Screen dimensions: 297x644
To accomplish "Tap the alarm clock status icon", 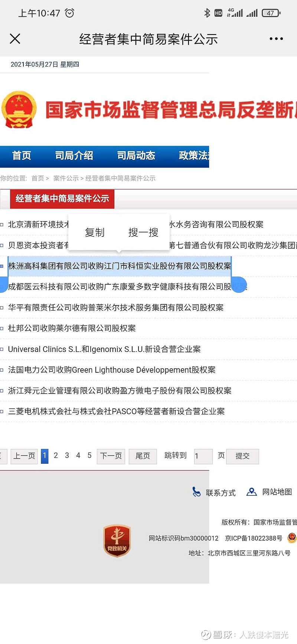I will tap(69, 13).
